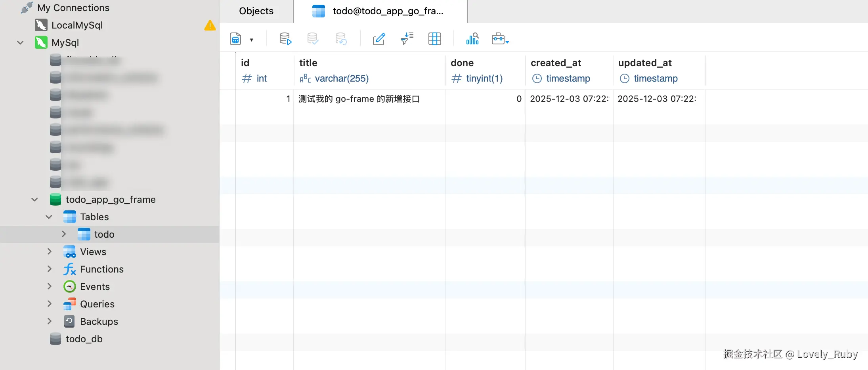The width and height of the screenshot is (868, 370).
Task: Collapse the todo_app_go_frame database chevron
Action: (34, 199)
